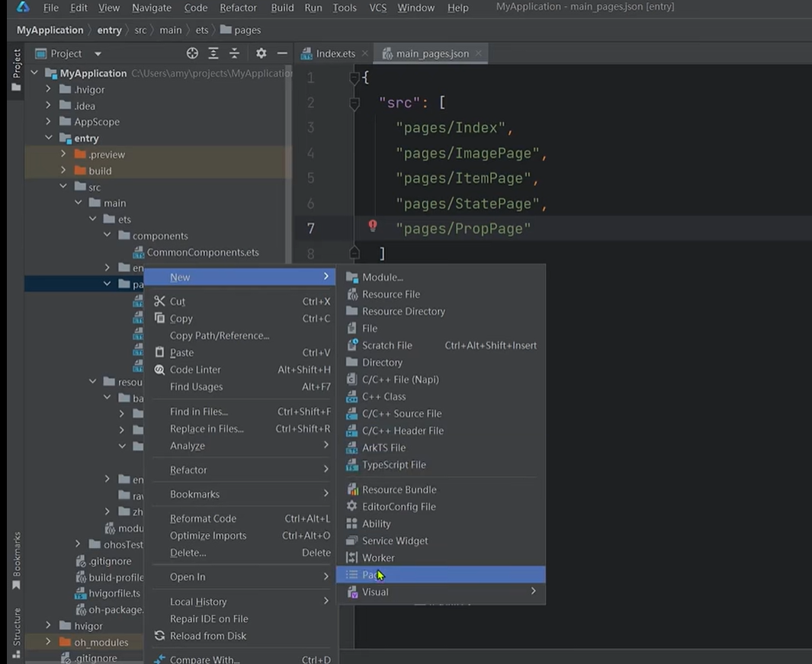Switch to the main_pages.json tab

click(432, 53)
